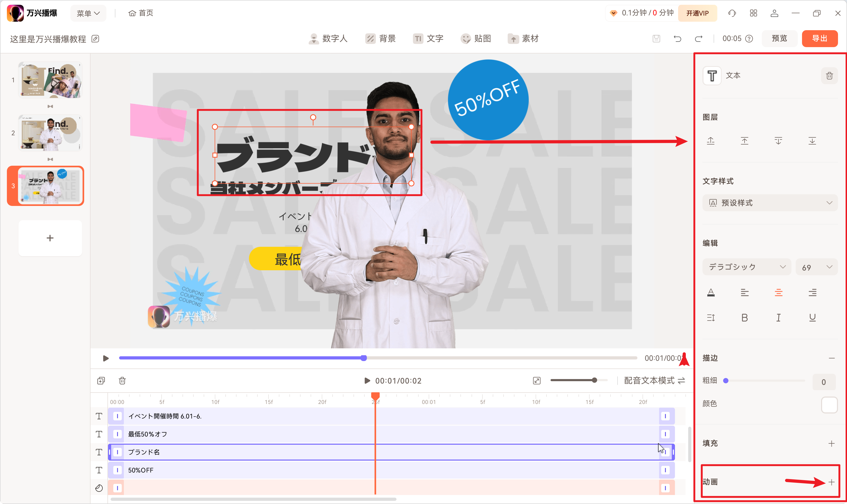Delete the text element via trash icon
847x504 pixels.
coord(829,75)
